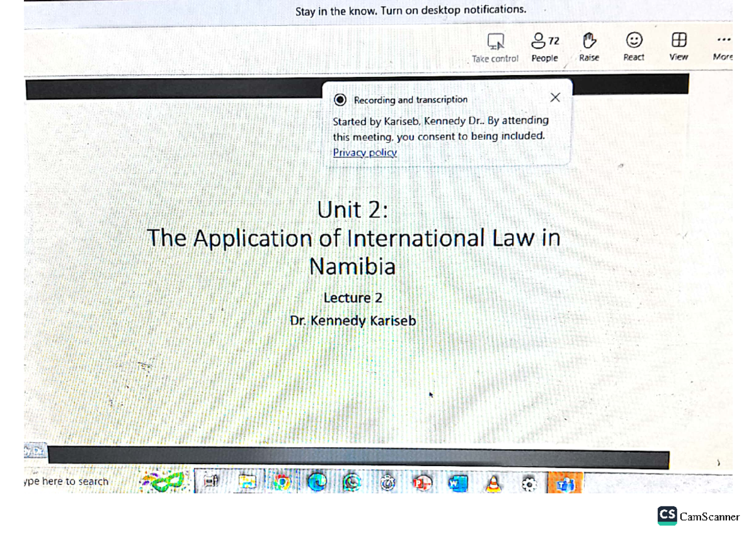This screenshot has height=534, width=756.
Task: Open the Privacy policy link
Action: click(x=365, y=152)
